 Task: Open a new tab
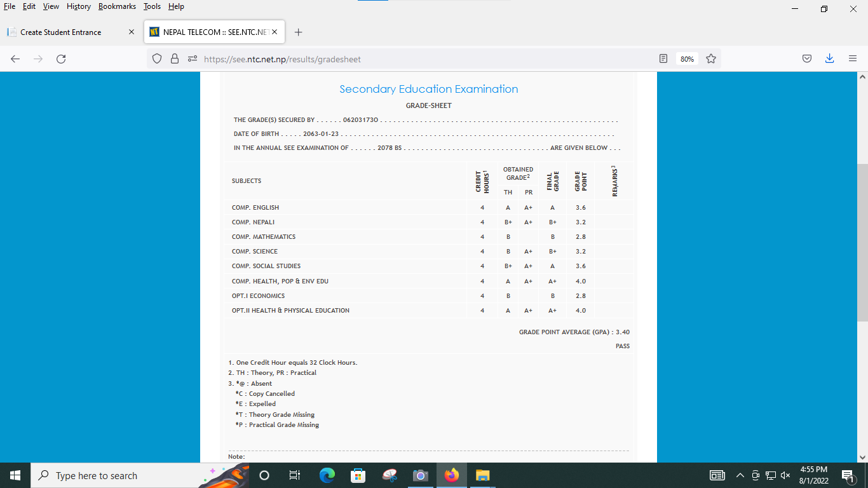tap(299, 32)
